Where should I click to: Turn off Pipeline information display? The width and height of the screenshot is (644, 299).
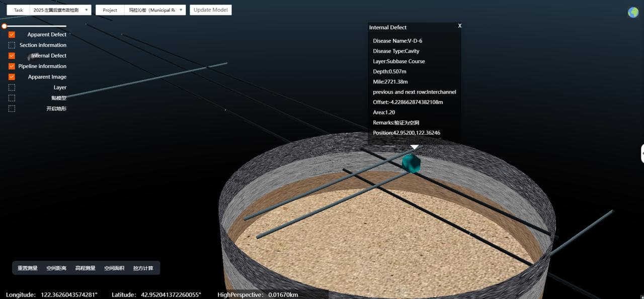pos(12,66)
